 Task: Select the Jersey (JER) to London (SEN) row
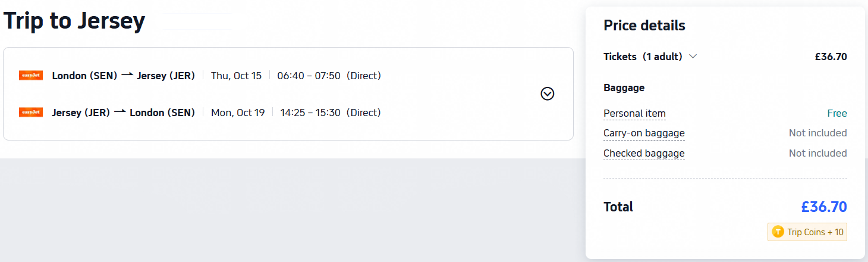click(x=200, y=113)
